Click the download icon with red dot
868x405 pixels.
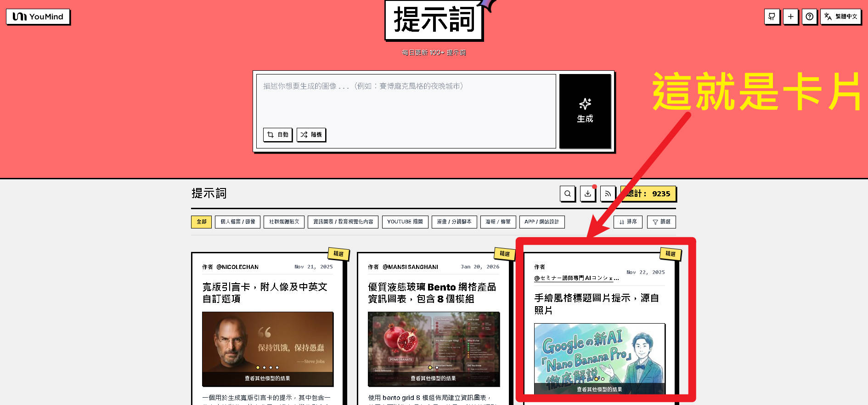pyautogui.click(x=587, y=194)
